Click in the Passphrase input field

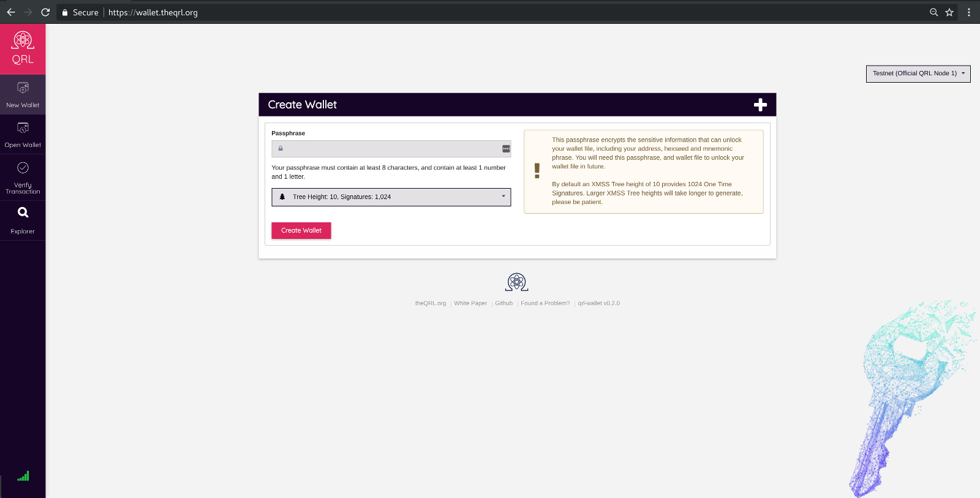pyautogui.click(x=391, y=149)
